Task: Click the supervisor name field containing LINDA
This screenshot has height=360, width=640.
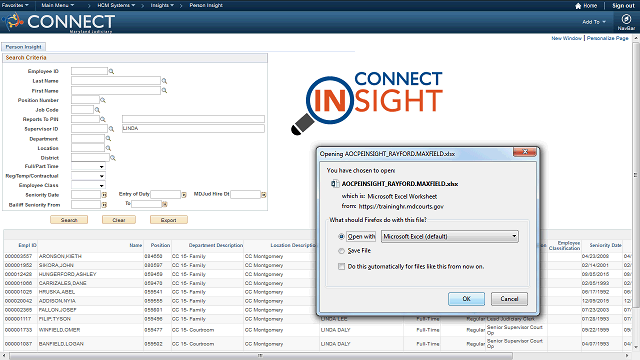Action: tap(193, 129)
